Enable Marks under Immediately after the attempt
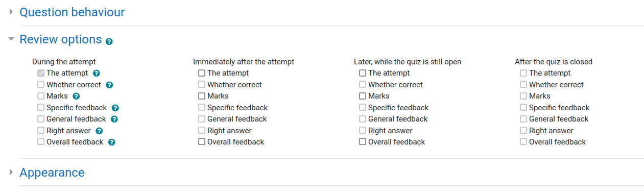Image resolution: width=644 pixels, height=194 pixels. point(202,96)
